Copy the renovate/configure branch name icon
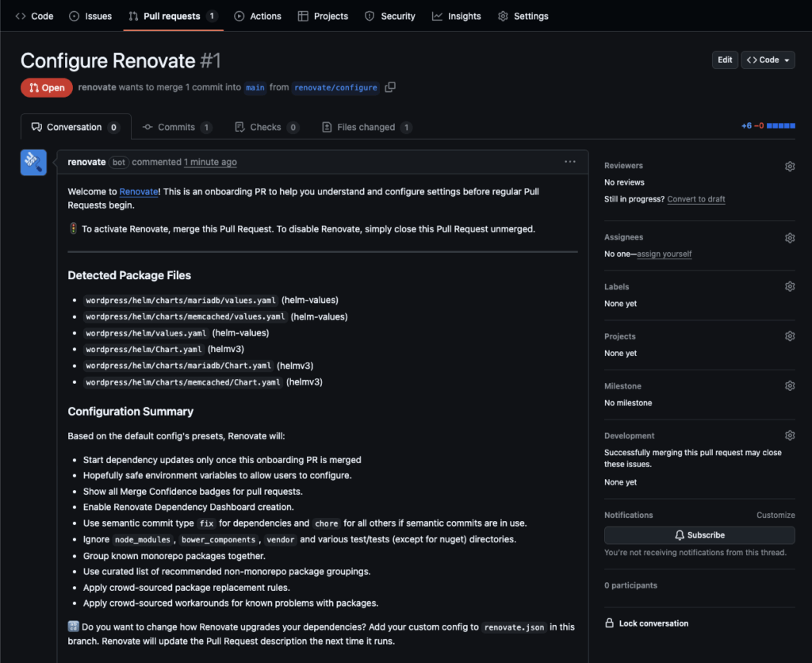Viewport: 812px width, 663px height. coord(390,87)
